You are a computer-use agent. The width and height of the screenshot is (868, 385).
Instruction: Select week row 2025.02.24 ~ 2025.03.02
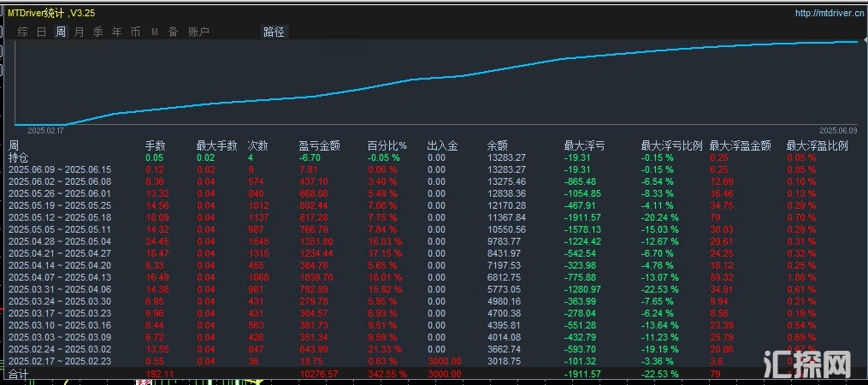pos(60,350)
